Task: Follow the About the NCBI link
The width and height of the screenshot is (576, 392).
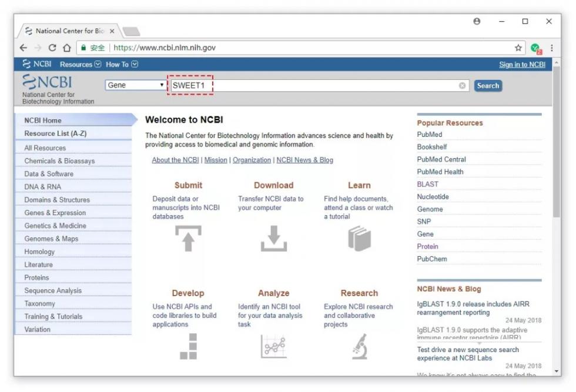Action: point(175,160)
